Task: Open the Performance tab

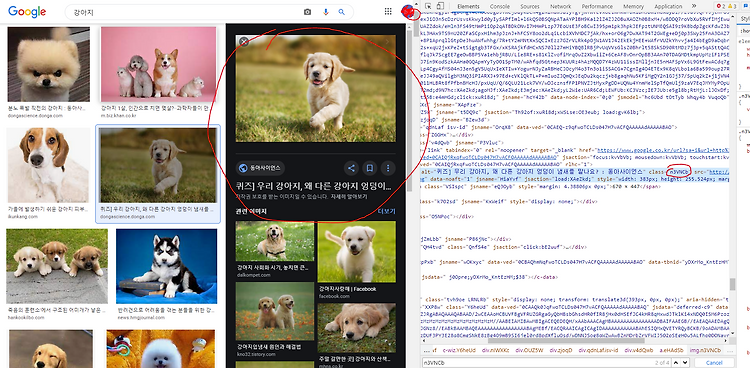Action: 596,6
